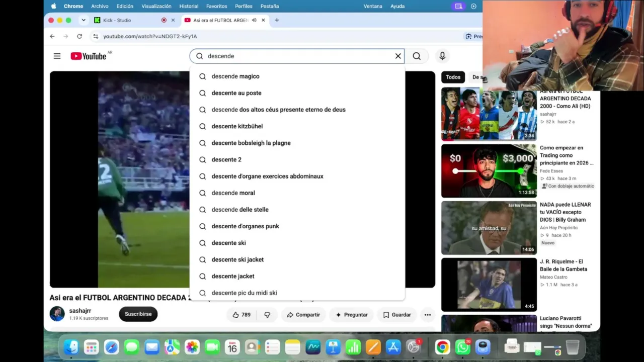Screen dimensions: 644x362
Task: Choose suggestion "descente 2"
Action: (297, 159)
